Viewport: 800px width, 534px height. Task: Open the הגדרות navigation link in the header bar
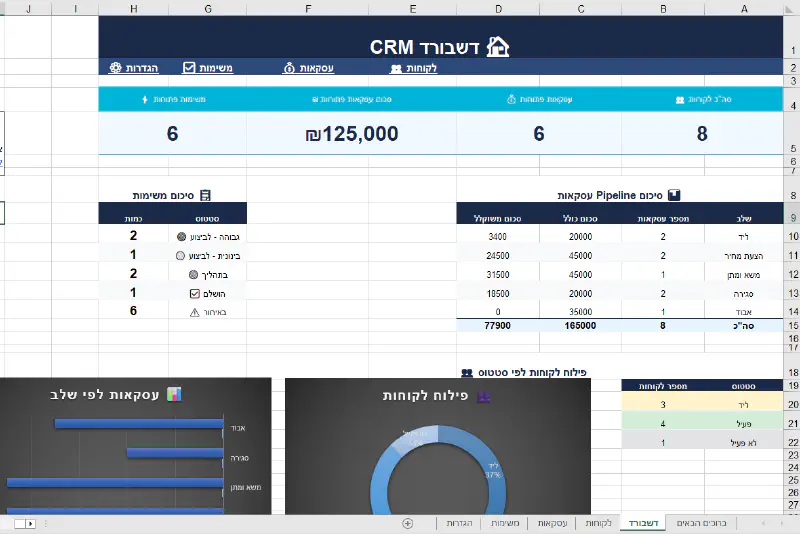(x=134, y=68)
